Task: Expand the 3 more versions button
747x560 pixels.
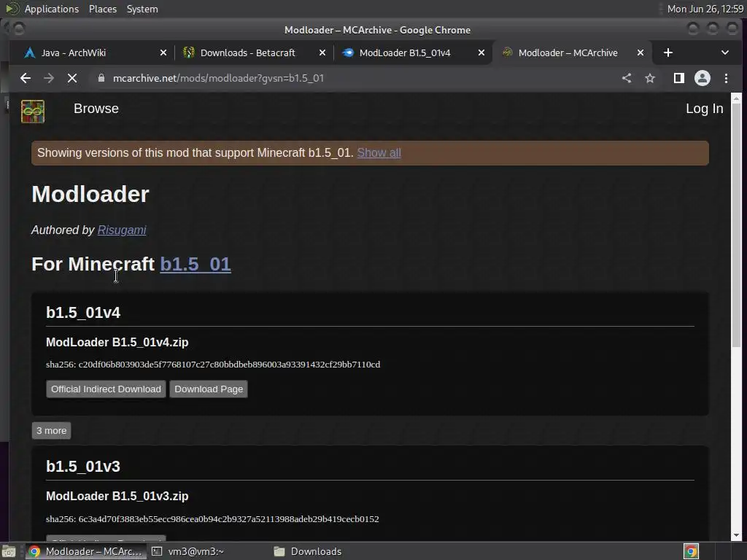Action: (x=52, y=430)
